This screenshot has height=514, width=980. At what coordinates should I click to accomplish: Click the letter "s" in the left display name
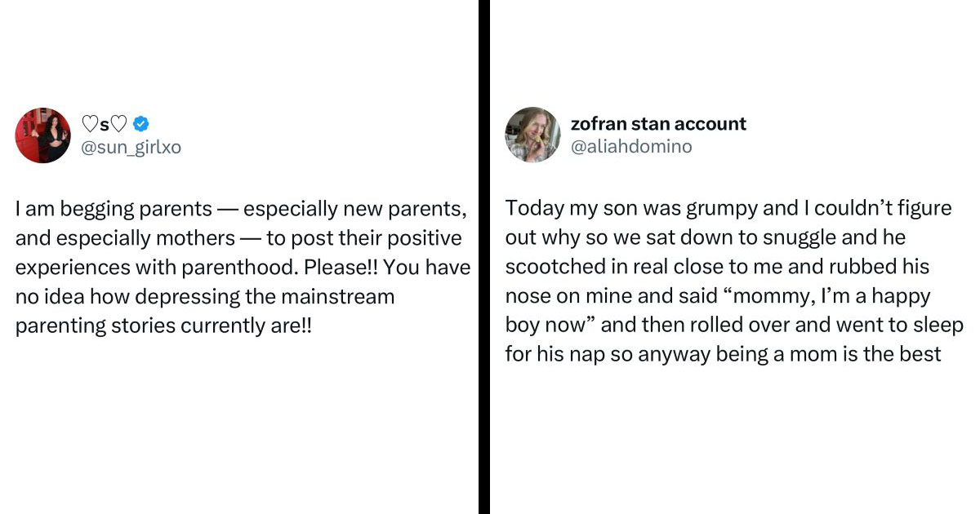tap(105, 124)
